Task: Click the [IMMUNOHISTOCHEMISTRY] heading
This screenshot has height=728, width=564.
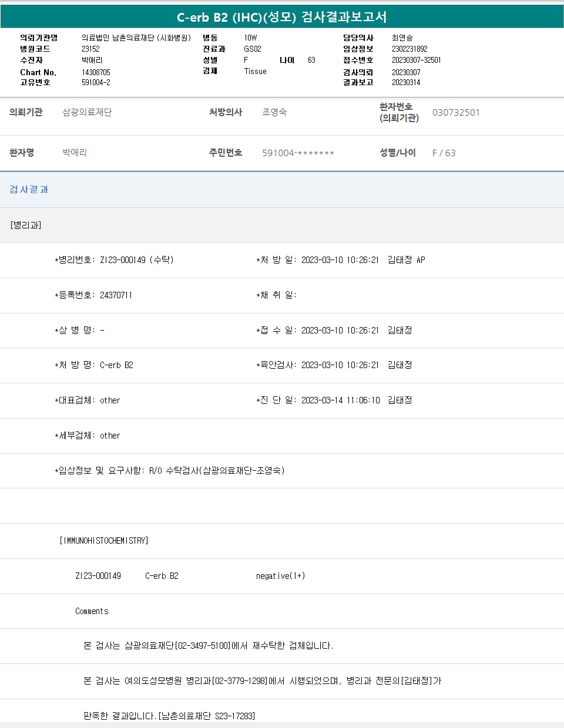Action: [x=104, y=540]
